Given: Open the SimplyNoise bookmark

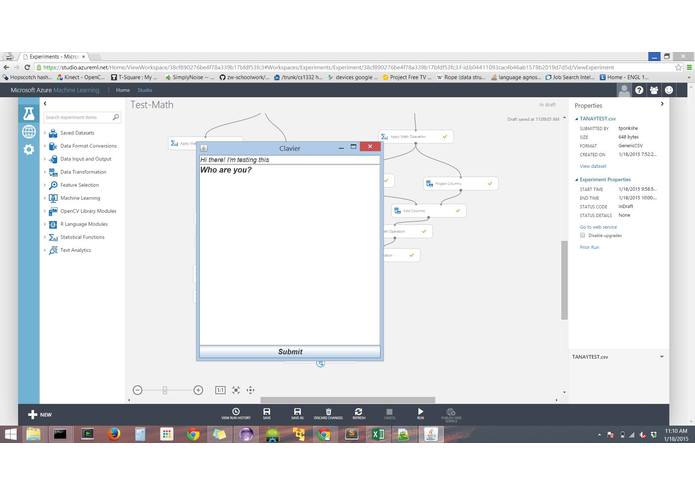Looking at the screenshot, I should (x=190, y=77).
